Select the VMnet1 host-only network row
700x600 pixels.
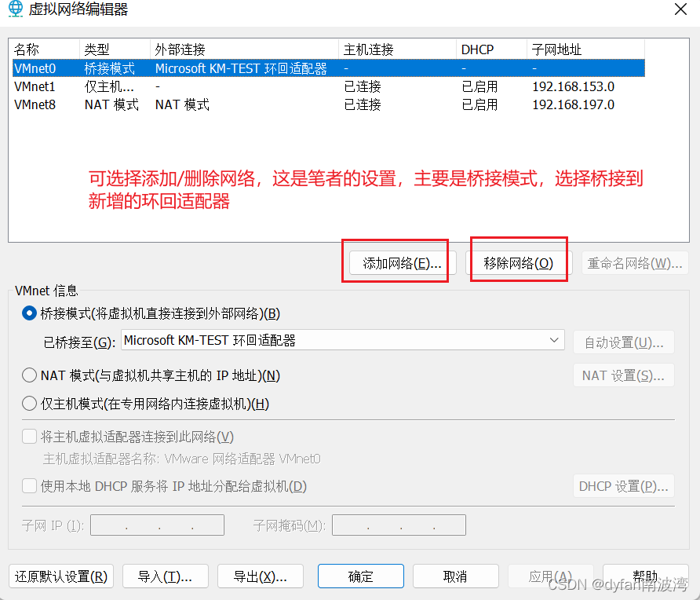(157, 86)
